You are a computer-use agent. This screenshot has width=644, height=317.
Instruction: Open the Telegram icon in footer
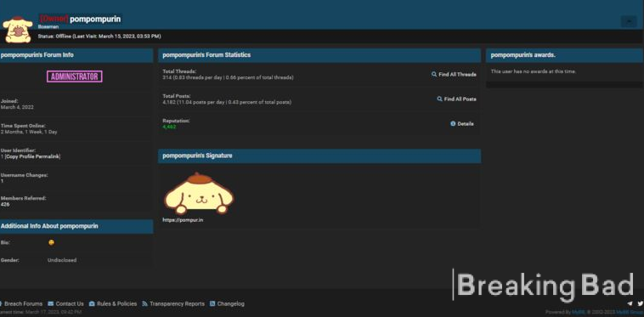(630, 304)
